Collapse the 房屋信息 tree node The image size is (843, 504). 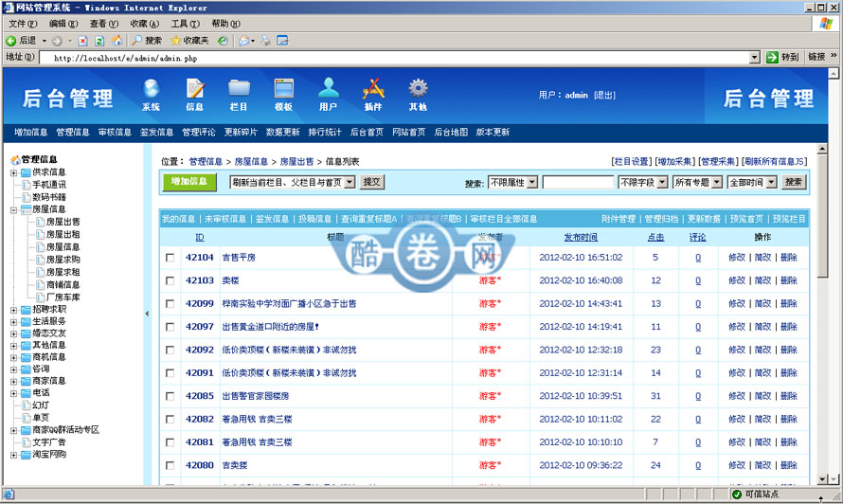pos(13,209)
